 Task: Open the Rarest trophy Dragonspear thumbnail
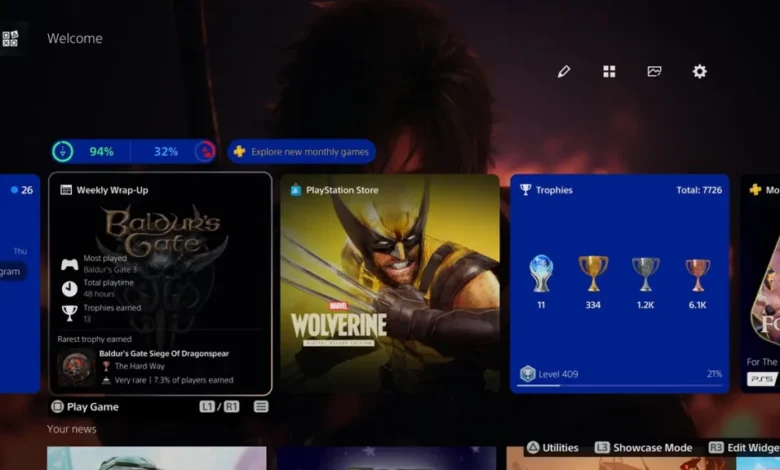pos(76,367)
